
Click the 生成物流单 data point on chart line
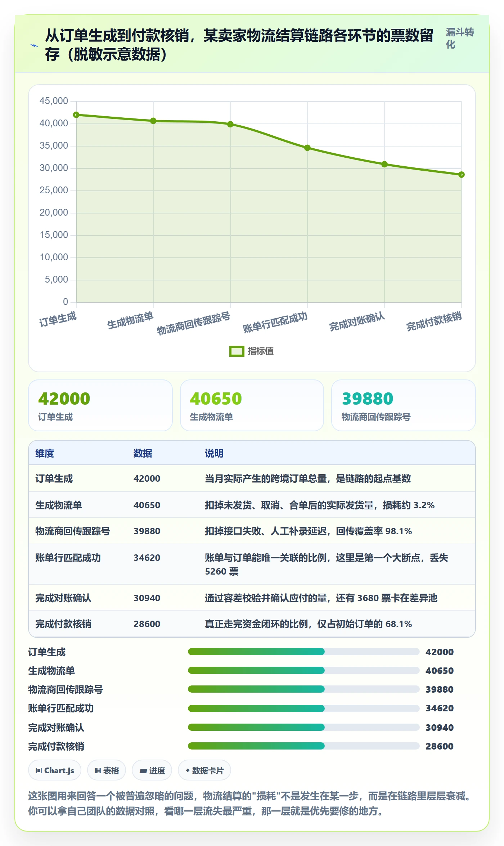pos(153,121)
